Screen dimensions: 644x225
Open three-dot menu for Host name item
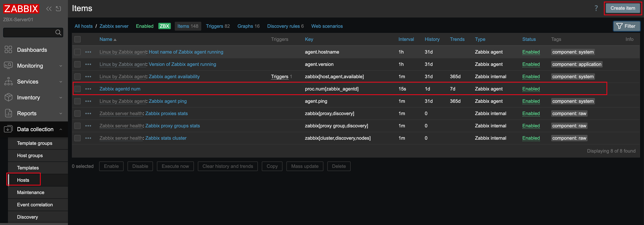click(88, 52)
